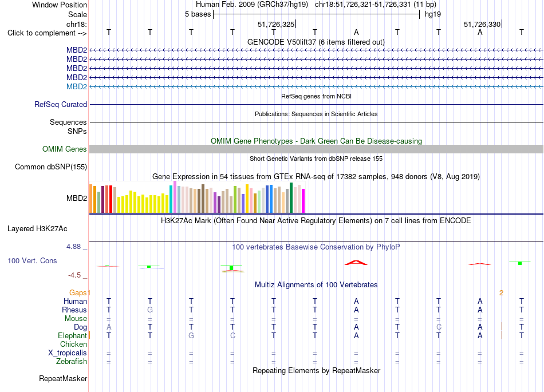
Task: Click the topmost MBD2 GENCODE transcript label
Action: click(77, 50)
